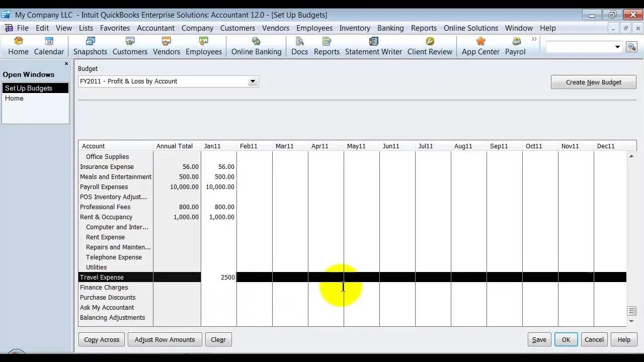Viewport: 644px width, 362px height.
Task: Launch Online Banking from icon bar
Action: 256,46
